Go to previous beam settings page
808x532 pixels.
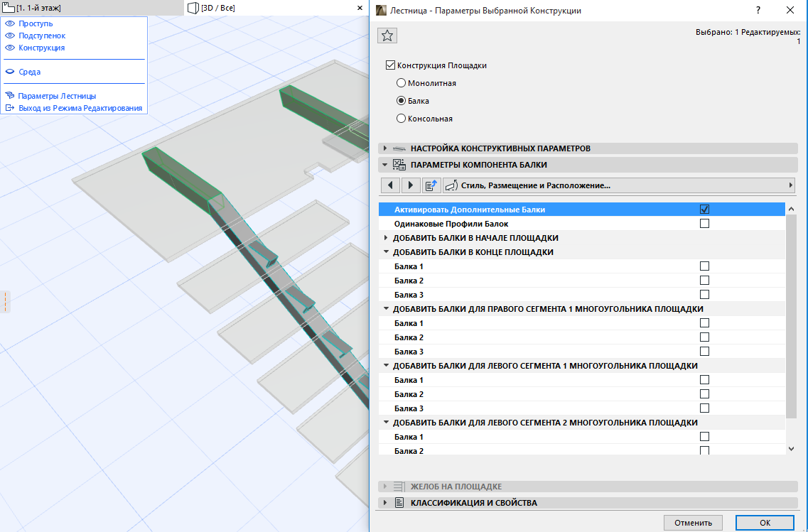(x=390, y=185)
